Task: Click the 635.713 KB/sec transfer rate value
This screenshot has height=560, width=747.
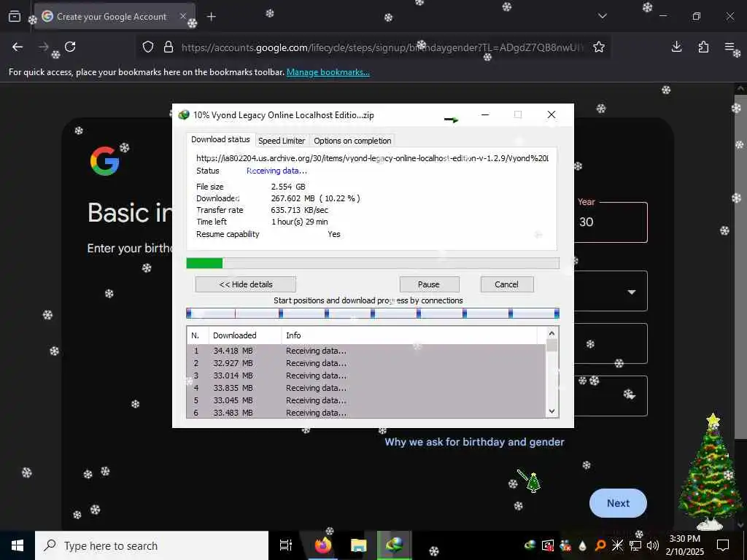Action: 299,210
